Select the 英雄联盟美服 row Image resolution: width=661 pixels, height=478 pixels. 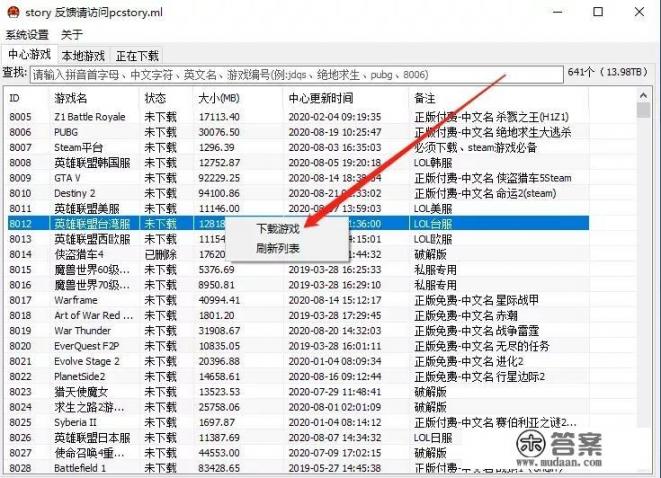coord(298,208)
